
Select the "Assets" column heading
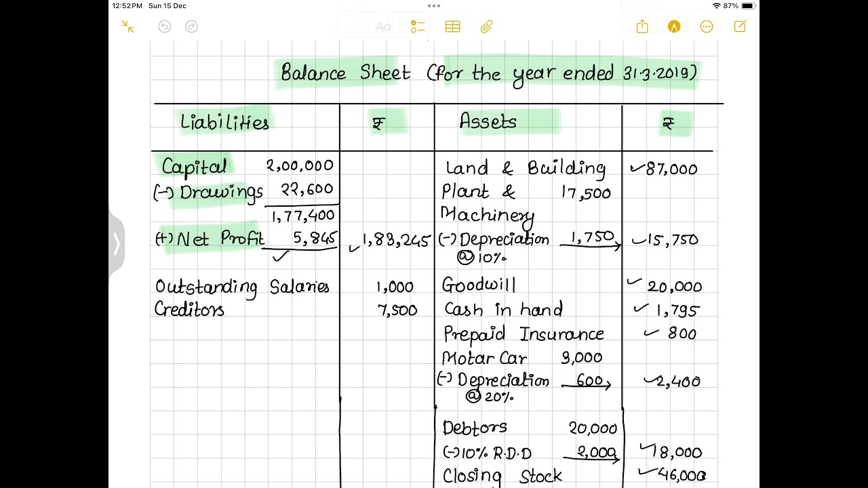point(488,121)
